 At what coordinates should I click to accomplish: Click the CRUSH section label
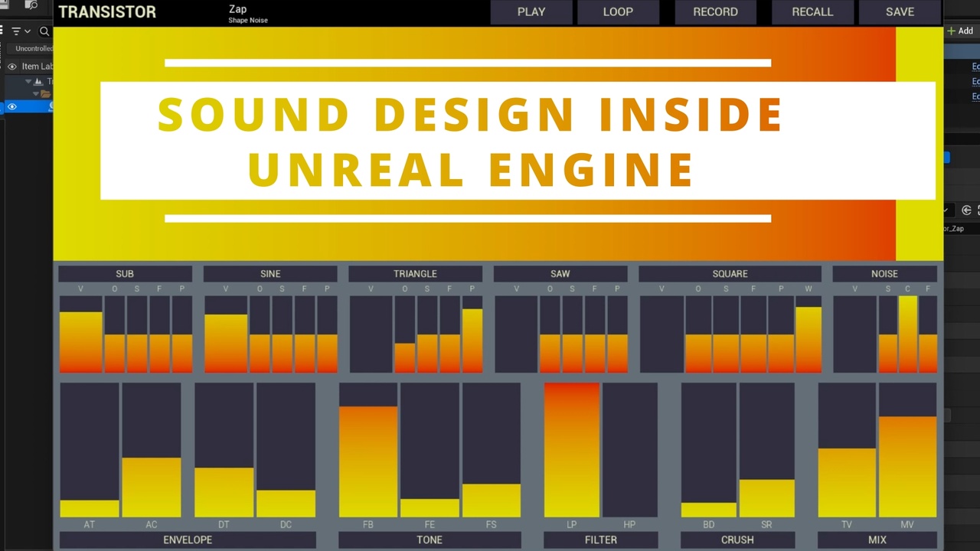(737, 540)
